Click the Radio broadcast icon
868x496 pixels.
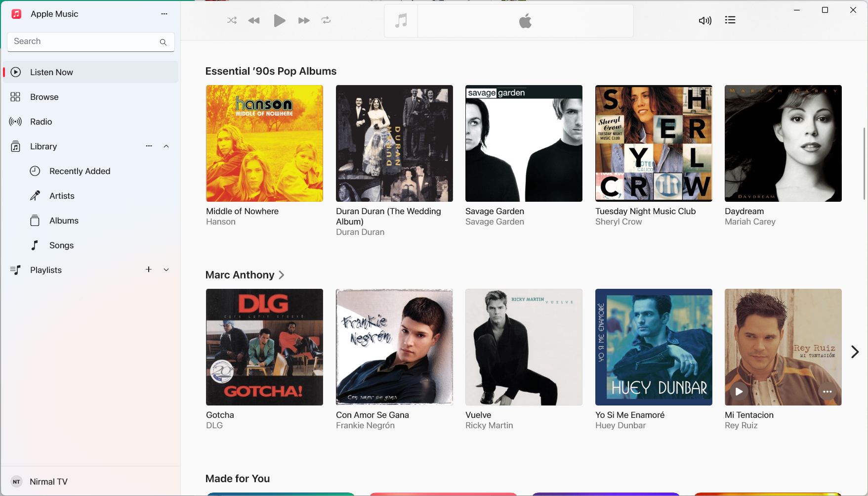pyautogui.click(x=15, y=122)
